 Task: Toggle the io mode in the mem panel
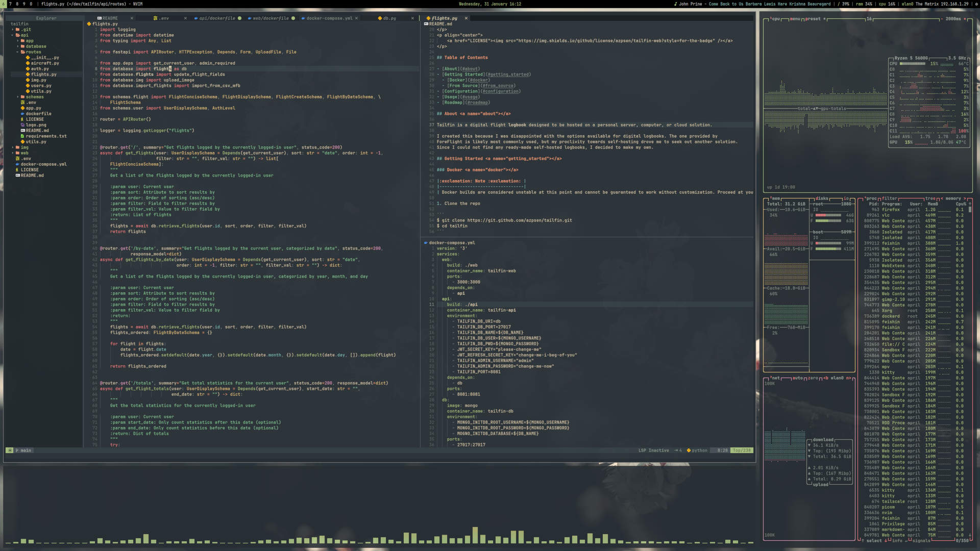[846, 198]
